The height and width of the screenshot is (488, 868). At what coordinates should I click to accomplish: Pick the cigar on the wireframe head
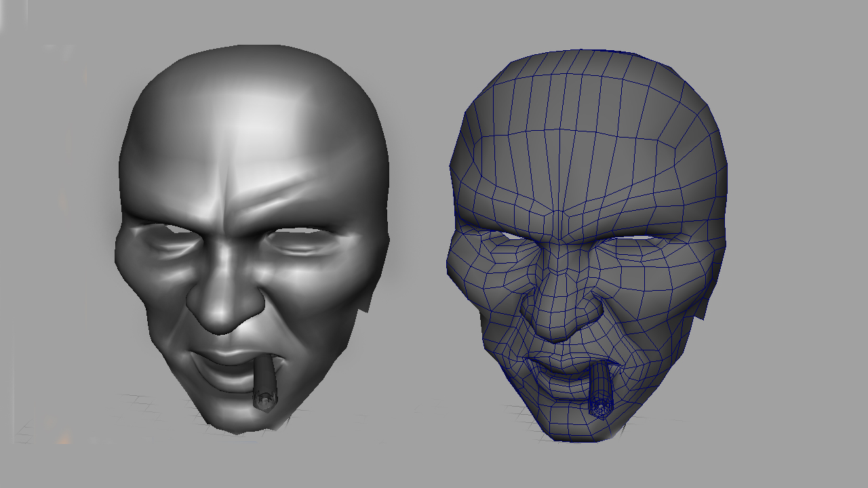tap(601, 392)
